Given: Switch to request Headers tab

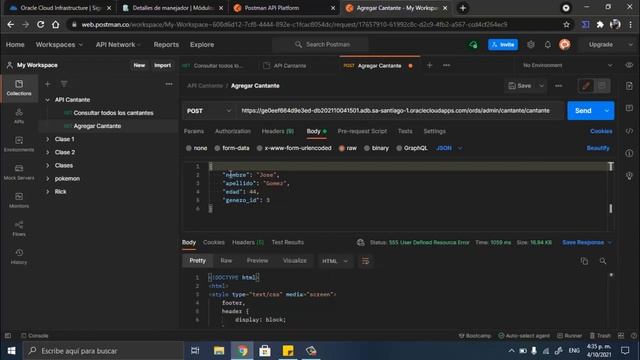Looking at the screenshot, I should 278,131.
